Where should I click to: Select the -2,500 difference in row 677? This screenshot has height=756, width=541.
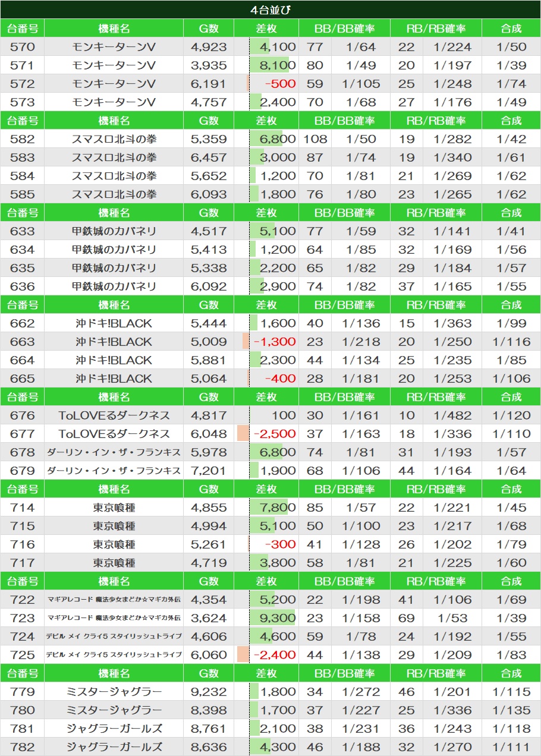(266, 434)
